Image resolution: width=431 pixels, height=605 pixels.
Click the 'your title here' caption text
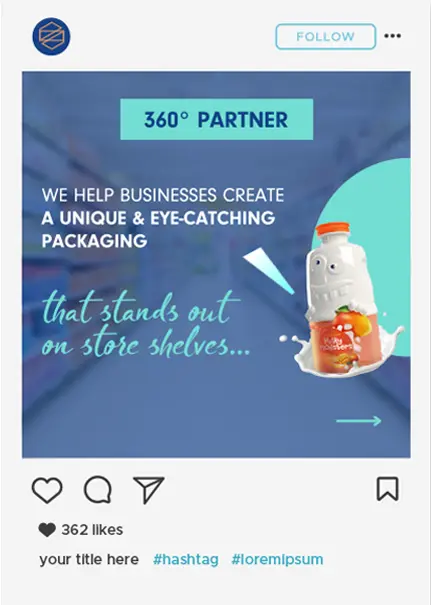(89, 559)
